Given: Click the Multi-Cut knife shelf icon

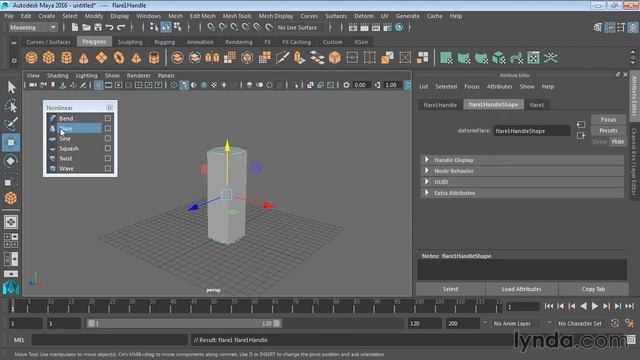Looking at the screenshot, I should pos(282,58).
